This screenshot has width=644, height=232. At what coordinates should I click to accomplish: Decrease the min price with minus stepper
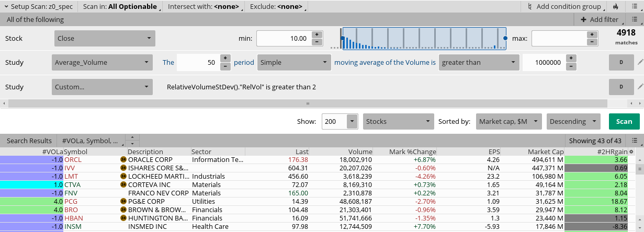pyautogui.click(x=317, y=42)
